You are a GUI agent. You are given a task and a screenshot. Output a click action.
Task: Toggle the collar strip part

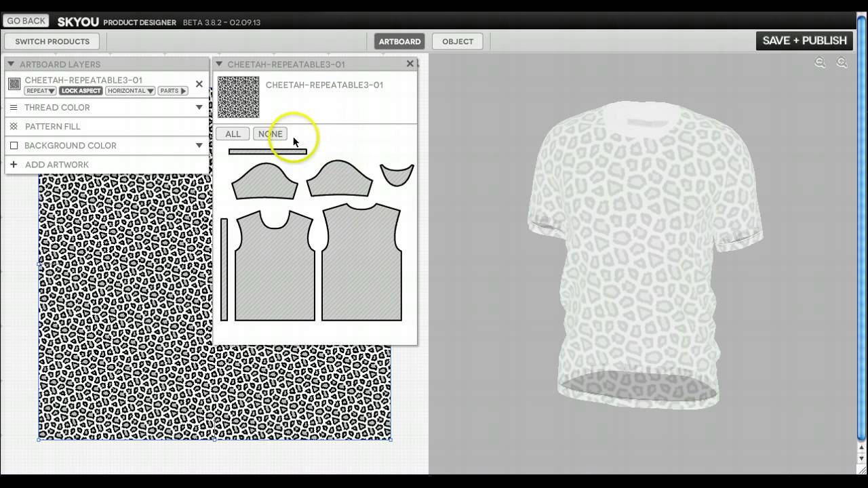(x=268, y=152)
